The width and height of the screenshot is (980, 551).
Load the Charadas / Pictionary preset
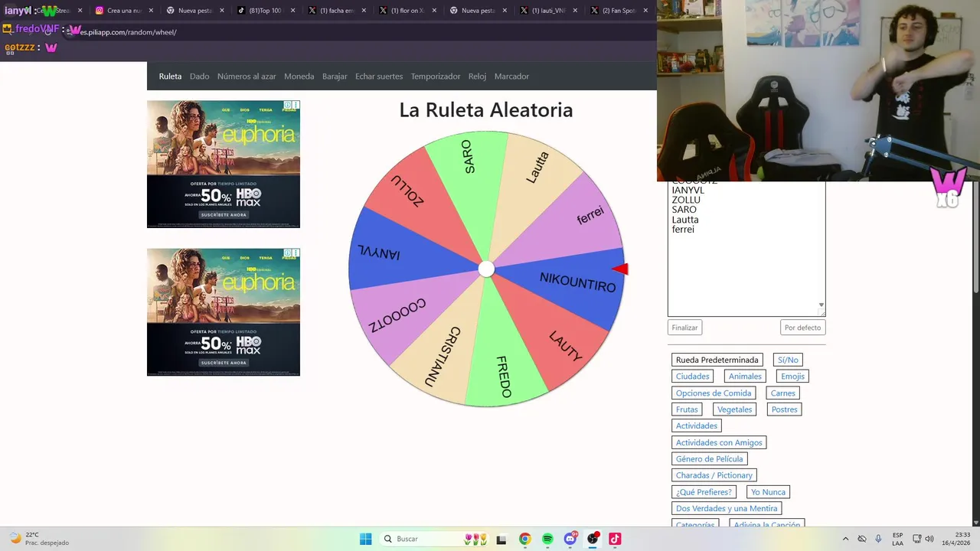tap(714, 475)
